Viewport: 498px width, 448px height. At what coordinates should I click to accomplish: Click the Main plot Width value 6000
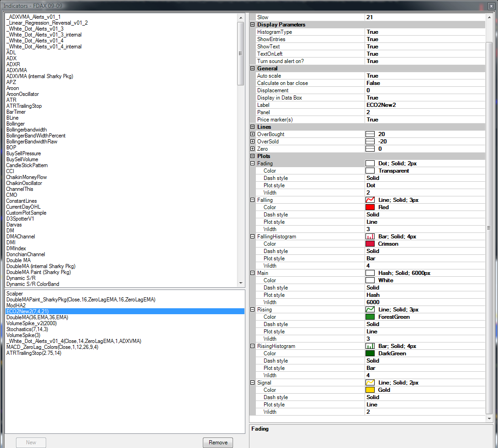click(425, 302)
